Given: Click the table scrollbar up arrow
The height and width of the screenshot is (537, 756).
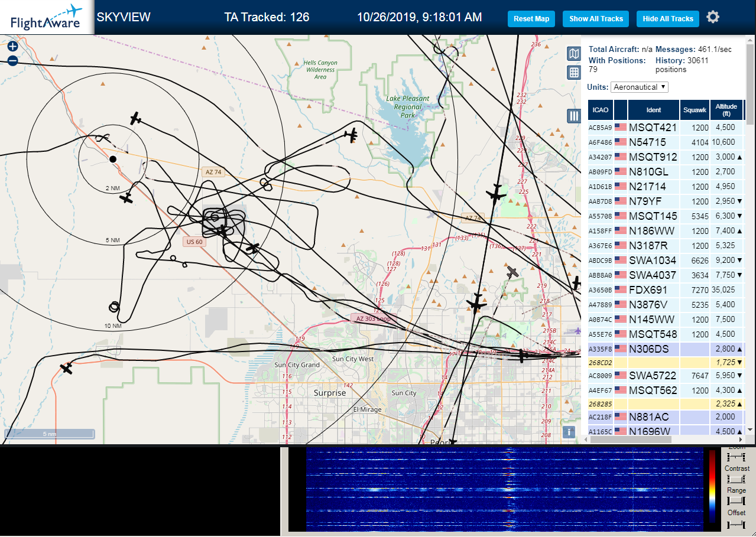Looking at the screenshot, I should 750,40.
